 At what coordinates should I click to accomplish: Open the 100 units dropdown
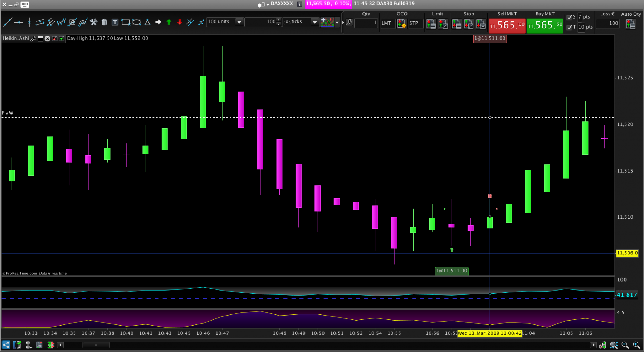[239, 22]
